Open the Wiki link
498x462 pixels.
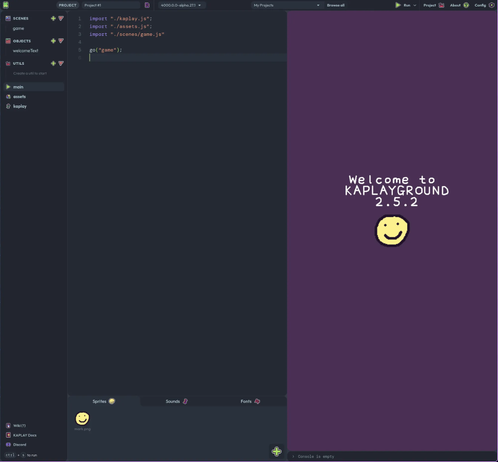pos(16,425)
